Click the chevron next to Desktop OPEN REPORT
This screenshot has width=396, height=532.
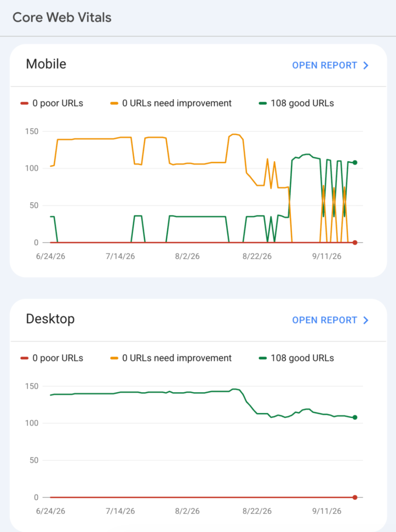pos(365,320)
